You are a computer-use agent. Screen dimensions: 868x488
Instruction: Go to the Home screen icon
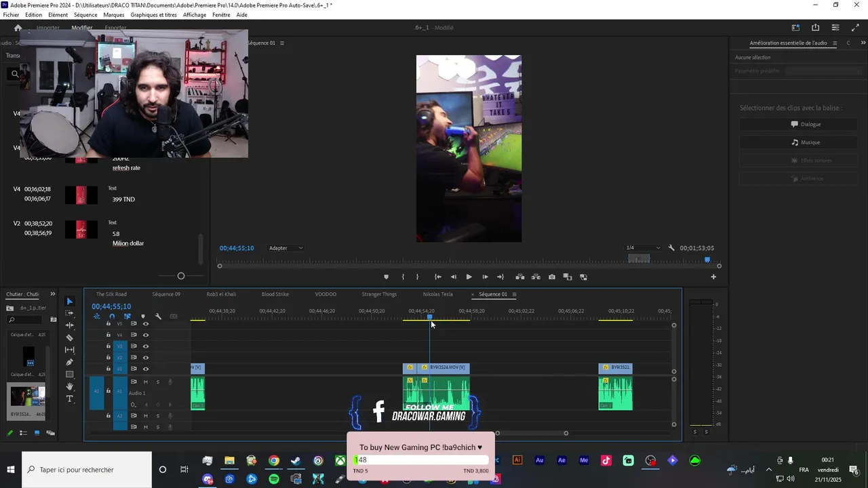(18, 28)
